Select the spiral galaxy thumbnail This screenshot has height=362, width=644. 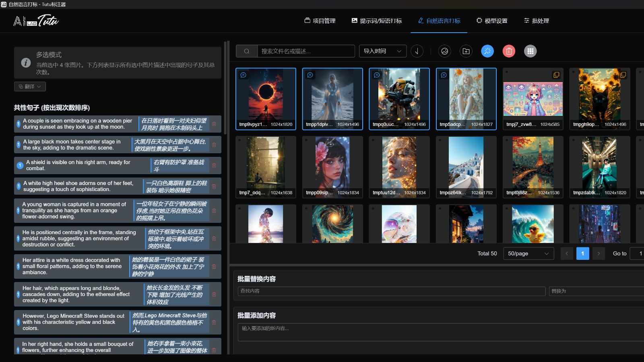[x=332, y=224]
